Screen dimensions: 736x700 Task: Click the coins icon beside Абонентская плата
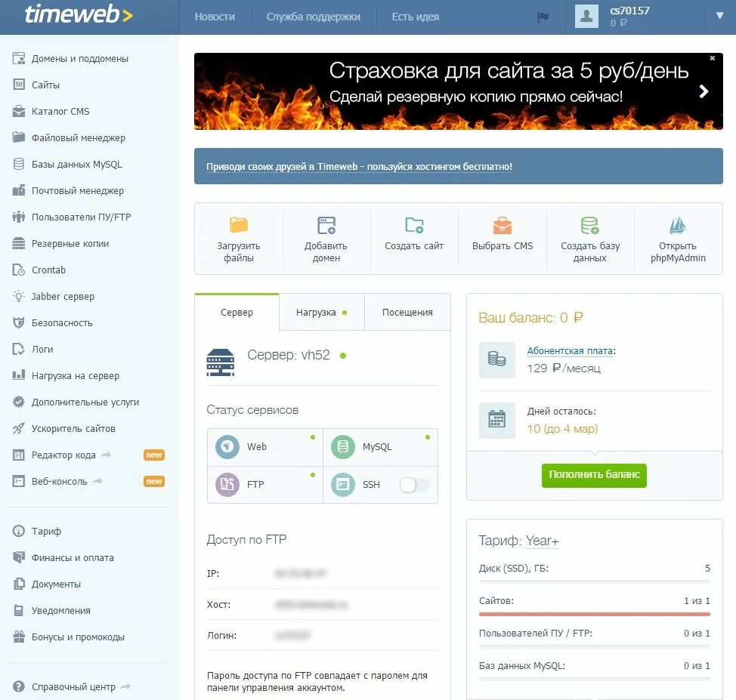496,360
